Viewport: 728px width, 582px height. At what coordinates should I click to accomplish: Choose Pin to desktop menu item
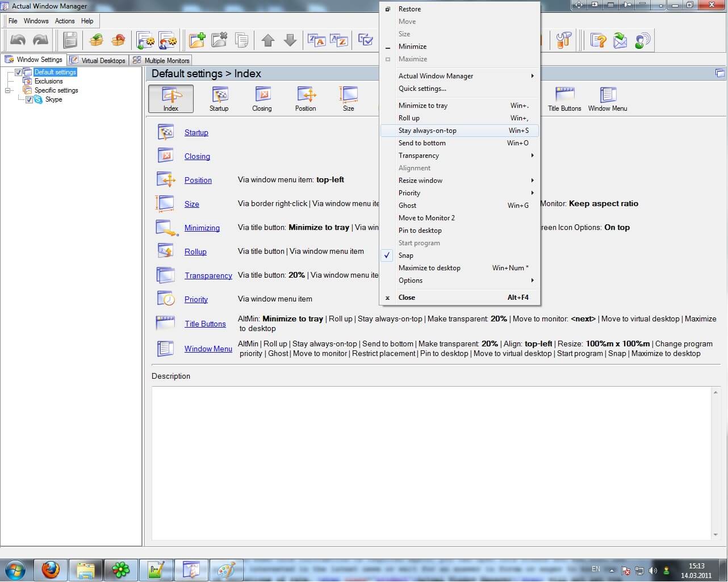459,231
